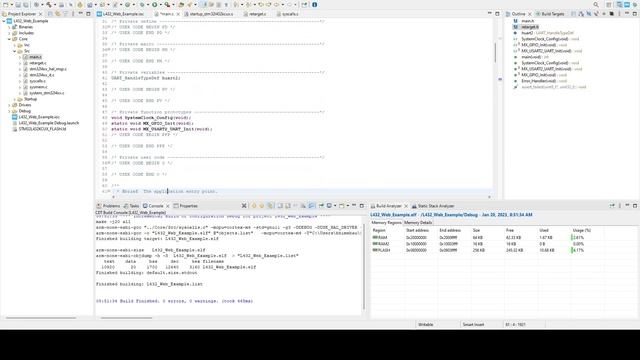Image resolution: width=640 pixels, height=360 pixels.
Task: Maximize the Console panel
Action: [x=362, y=206]
